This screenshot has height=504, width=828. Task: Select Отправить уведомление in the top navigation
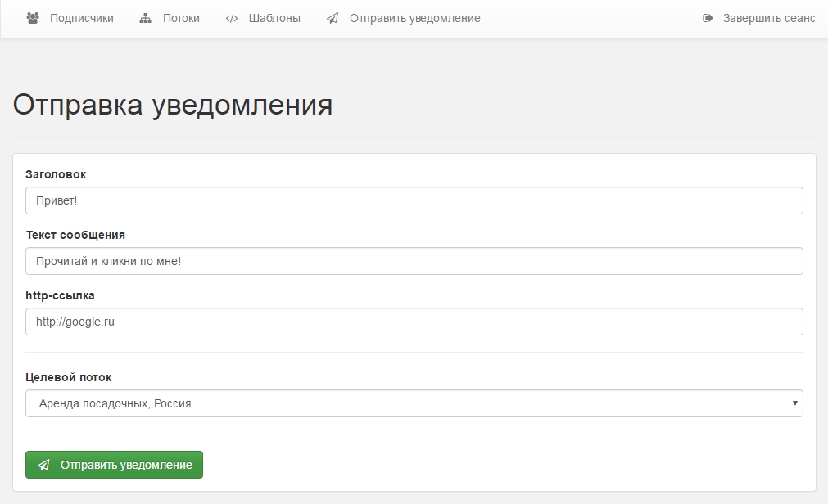coord(414,18)
